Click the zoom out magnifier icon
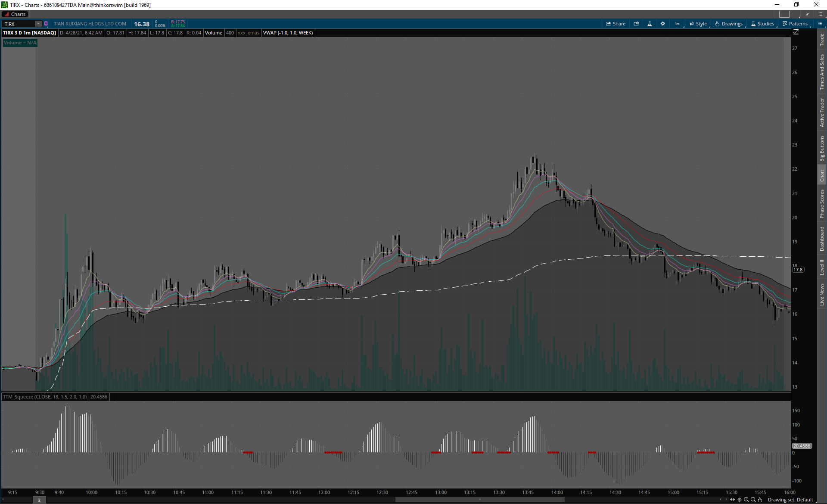Screen dimensions: 827x504 753,500
